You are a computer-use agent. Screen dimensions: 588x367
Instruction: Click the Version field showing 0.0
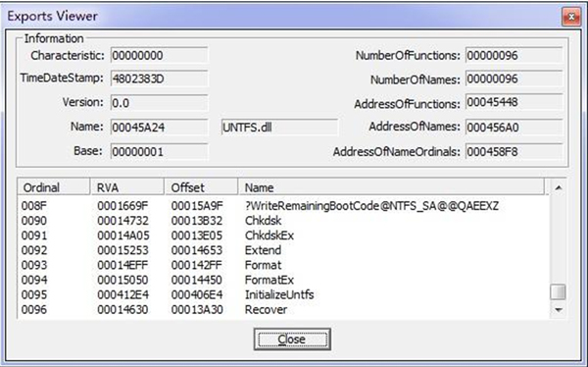[x=159, y=103]
